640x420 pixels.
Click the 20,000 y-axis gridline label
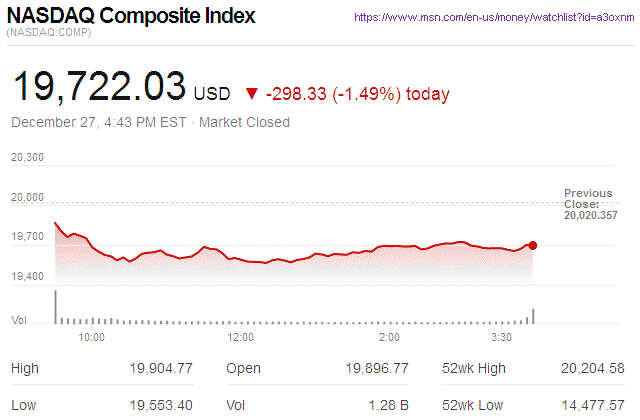[x=28, y=197]
